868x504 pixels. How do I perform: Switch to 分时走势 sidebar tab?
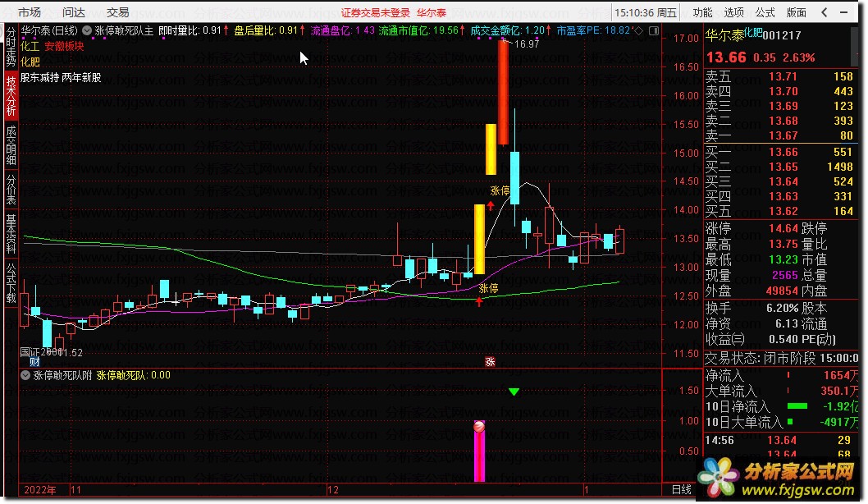[11, 47]
